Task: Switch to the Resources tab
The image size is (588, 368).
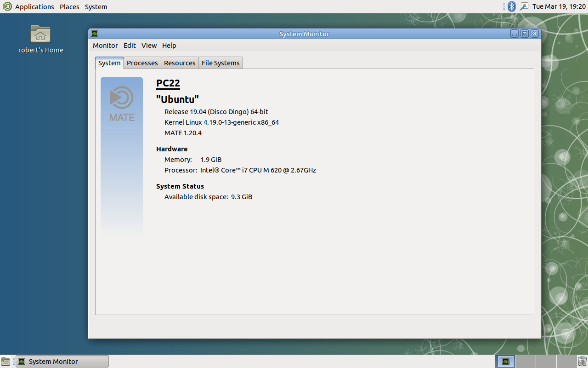Action: (180, 63)
